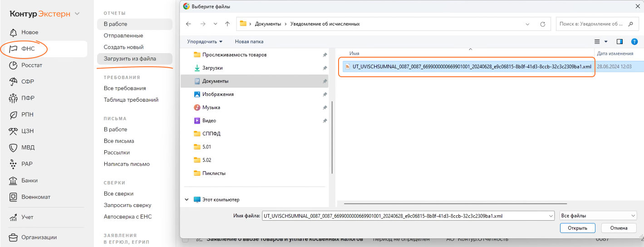Toggle the preview pane button
The width and height of the screenshot is (644, 247).
click(619, 41)
